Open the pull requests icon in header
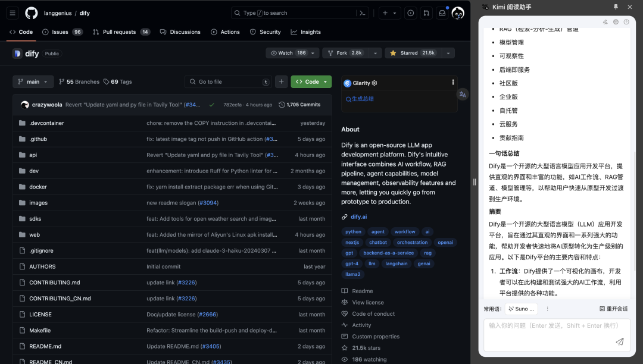 point(426,13)
